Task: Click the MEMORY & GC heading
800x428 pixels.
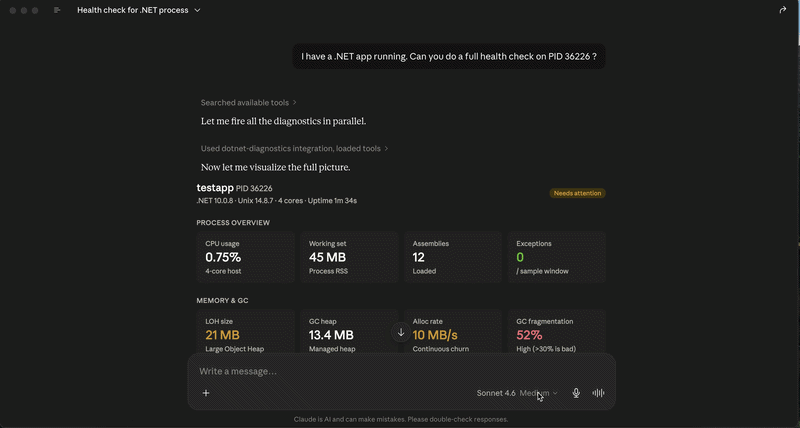Action: [222, 300]
